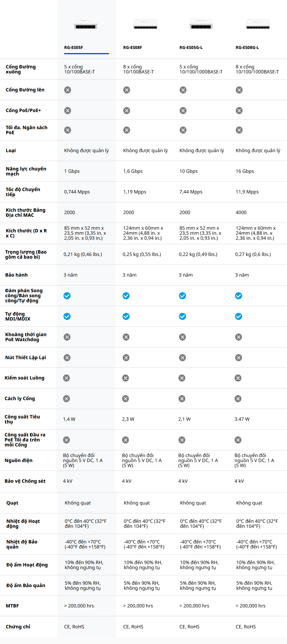Click RG-ES05F duplex negotiation checkmark icon
Viewport: 287px width, 644px height.
(67, 296)
